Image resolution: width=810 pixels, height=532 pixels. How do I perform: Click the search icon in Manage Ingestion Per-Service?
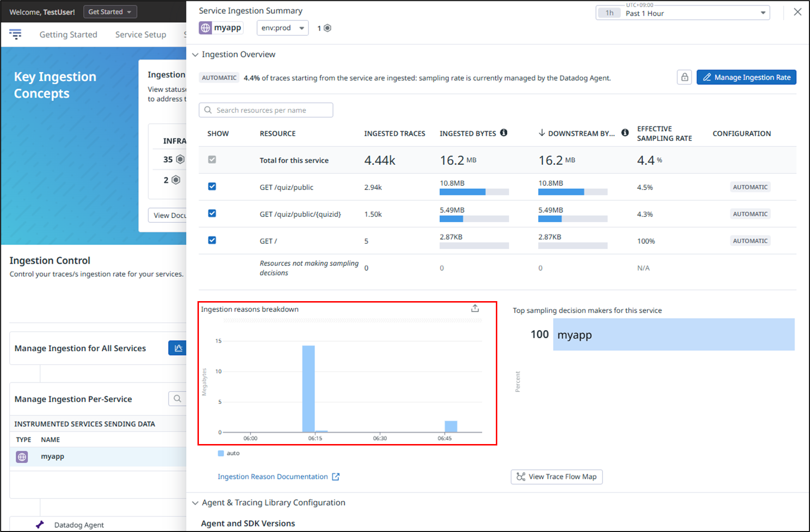177,399
